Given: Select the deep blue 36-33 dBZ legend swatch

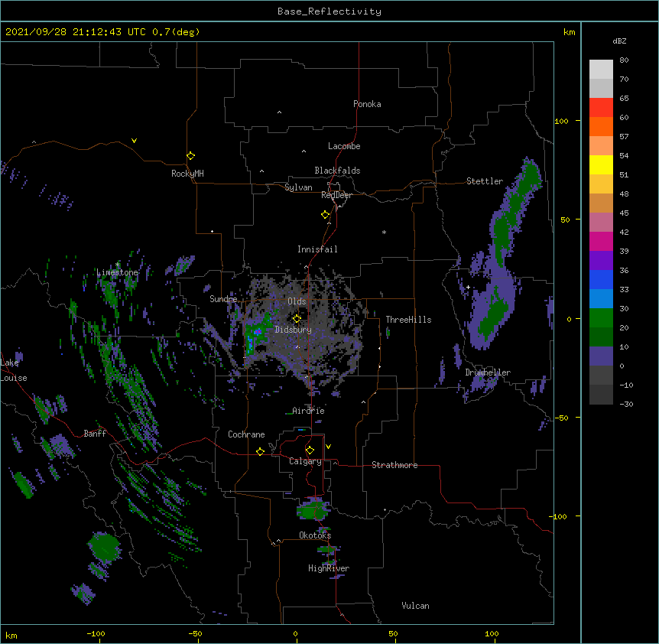Looking at the screenshot, I should (x=601, y=279).
